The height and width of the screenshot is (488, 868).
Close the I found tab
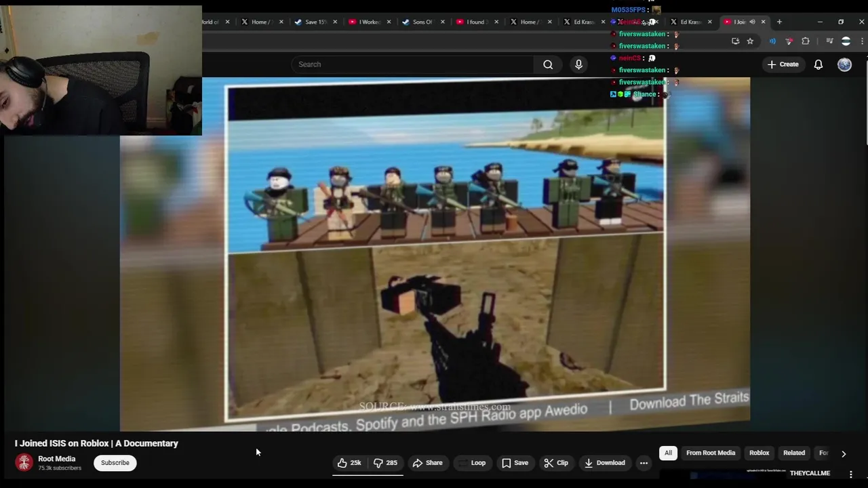(x=496, y=22)
